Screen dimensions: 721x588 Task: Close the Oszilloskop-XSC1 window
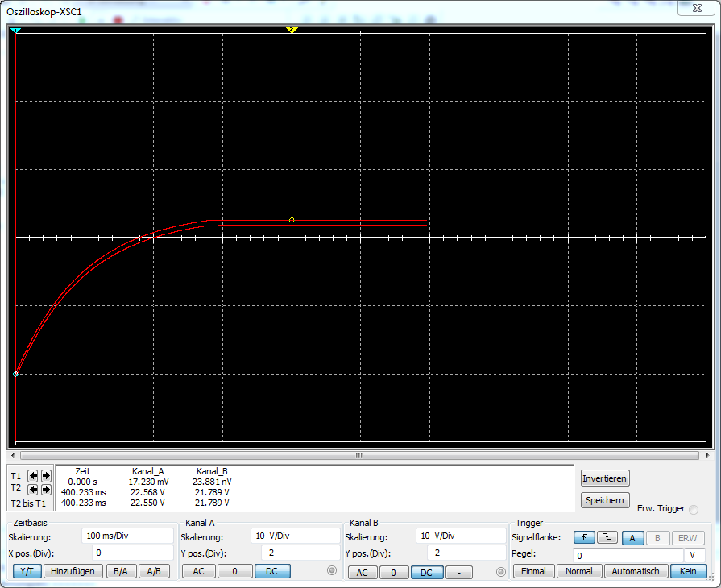coord(697,8)
